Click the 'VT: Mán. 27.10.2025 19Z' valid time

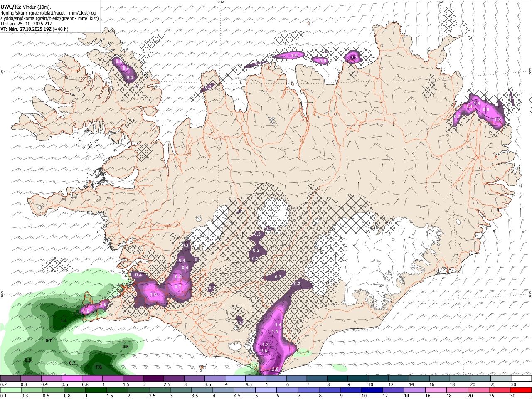(26, 29)
